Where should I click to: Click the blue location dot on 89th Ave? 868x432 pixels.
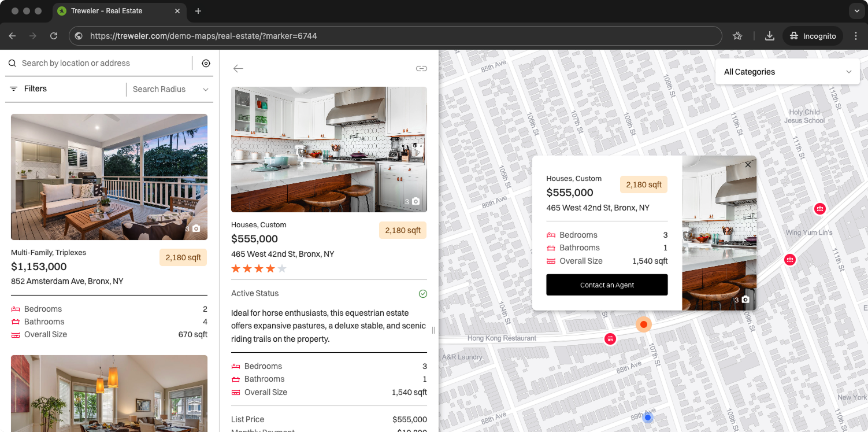[x=648, y=418]
